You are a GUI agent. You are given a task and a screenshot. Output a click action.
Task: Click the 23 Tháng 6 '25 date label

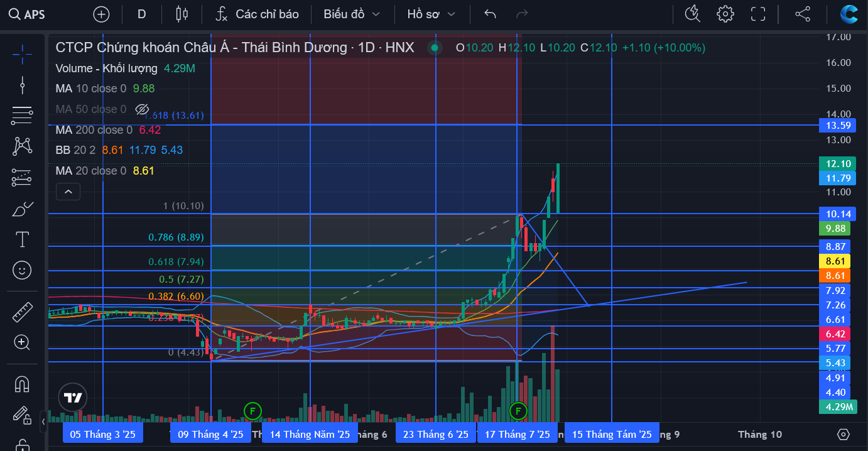coord(436,434)
